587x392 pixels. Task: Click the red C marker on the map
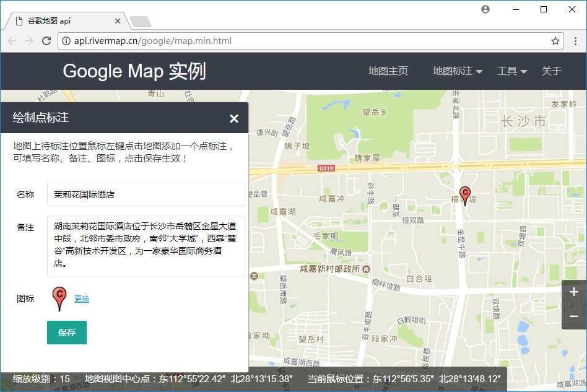(465, 195)
